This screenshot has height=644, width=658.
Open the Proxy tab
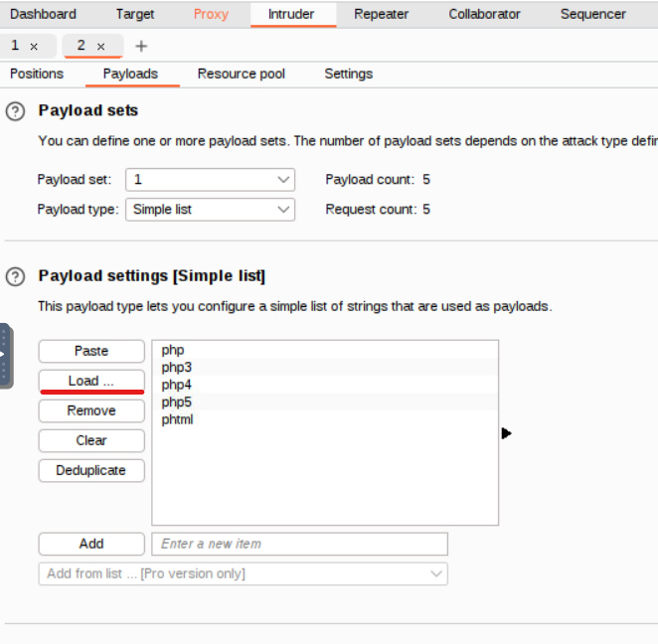(211, 14)
